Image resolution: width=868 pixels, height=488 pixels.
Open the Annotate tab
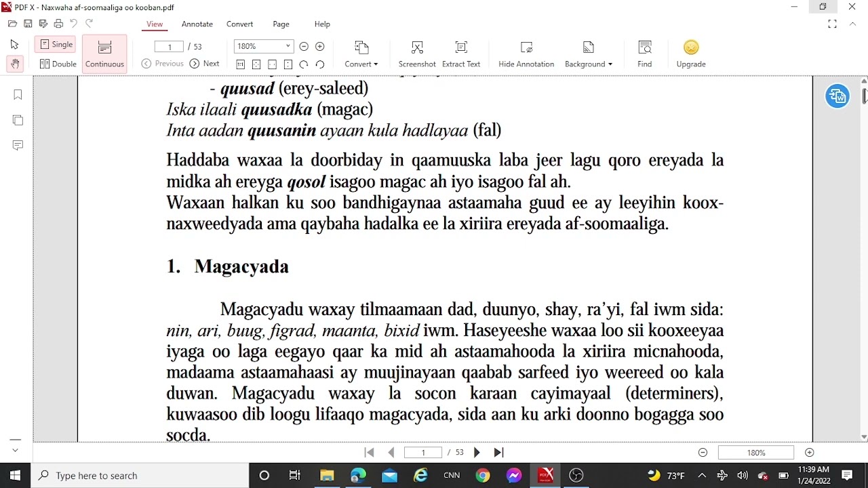(197, 24)
